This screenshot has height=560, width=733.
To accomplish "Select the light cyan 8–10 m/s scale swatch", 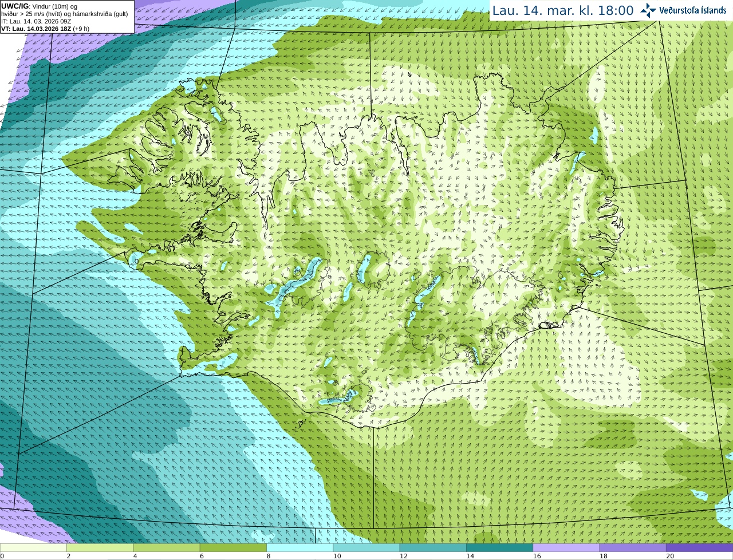I will [299, 547].
